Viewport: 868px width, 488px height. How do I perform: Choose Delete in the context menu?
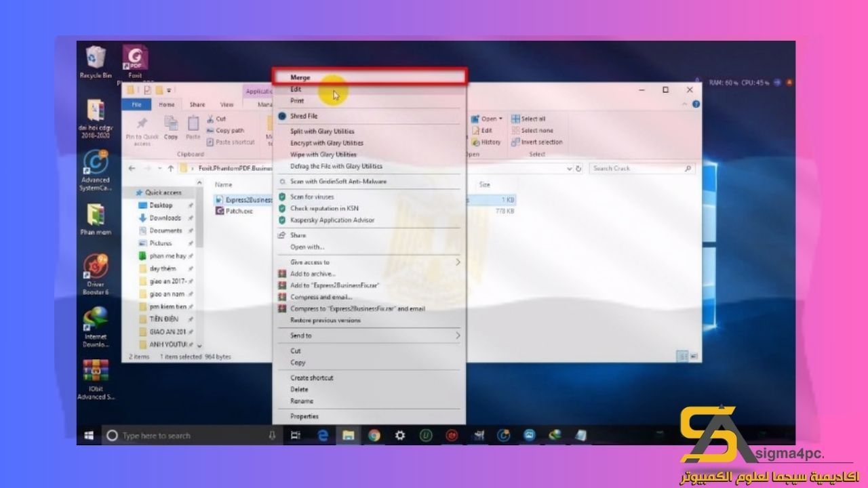click(x=369, y=389)
